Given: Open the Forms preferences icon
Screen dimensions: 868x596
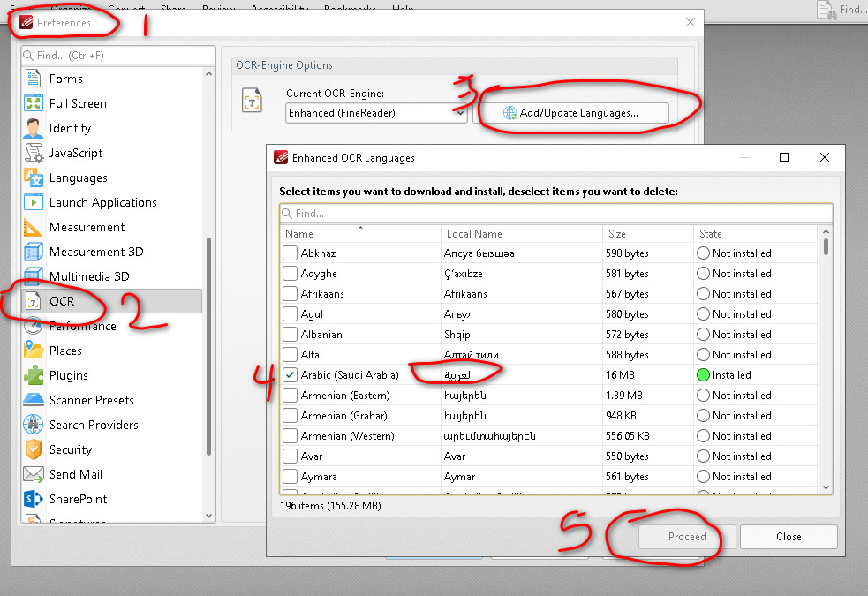Looking at the screenshot, I should click(x=34, y=79).
